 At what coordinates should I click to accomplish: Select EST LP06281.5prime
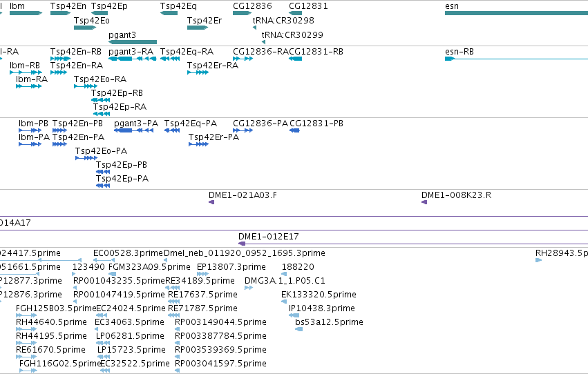point(103,343)
